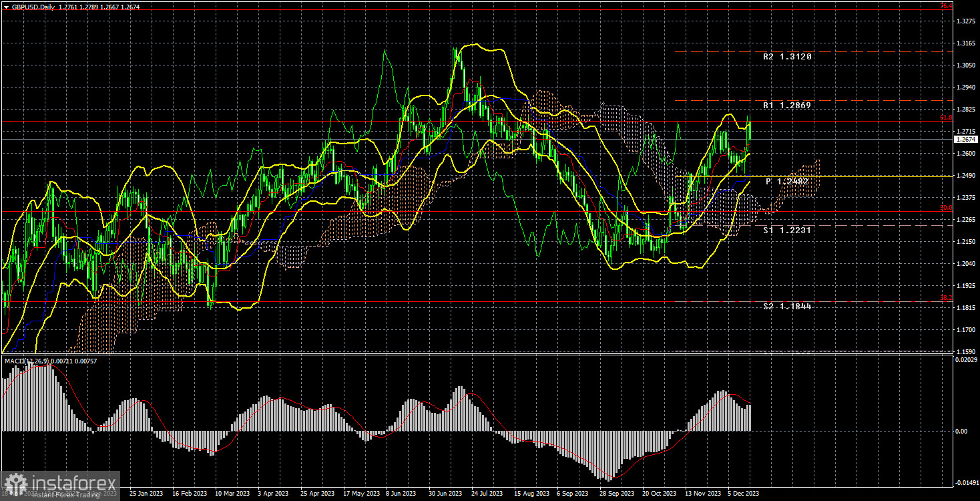The height and width of the screenshot is (501, 980).
Task: Click the 1.2150 price scale value
Action: pos(965,242)
